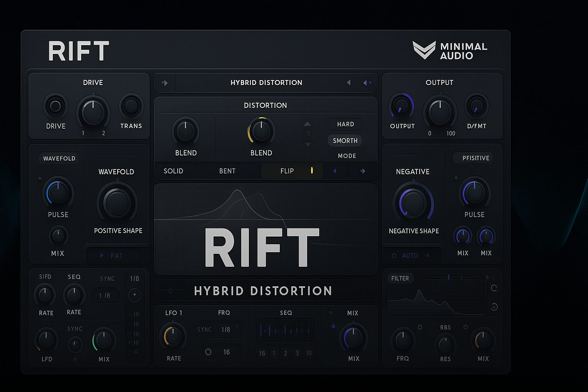
Task: Select SEQ step button 16
Action: (262, 353)
